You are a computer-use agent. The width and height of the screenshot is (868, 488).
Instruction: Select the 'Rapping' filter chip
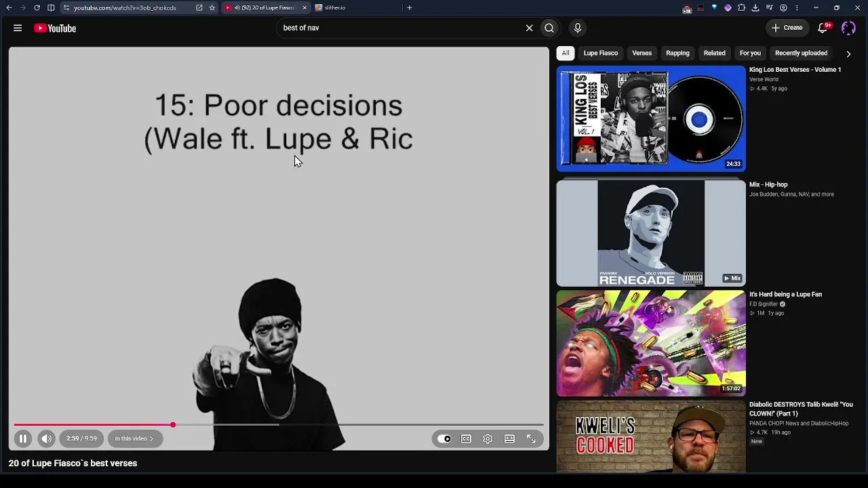(x=677, y=53)
